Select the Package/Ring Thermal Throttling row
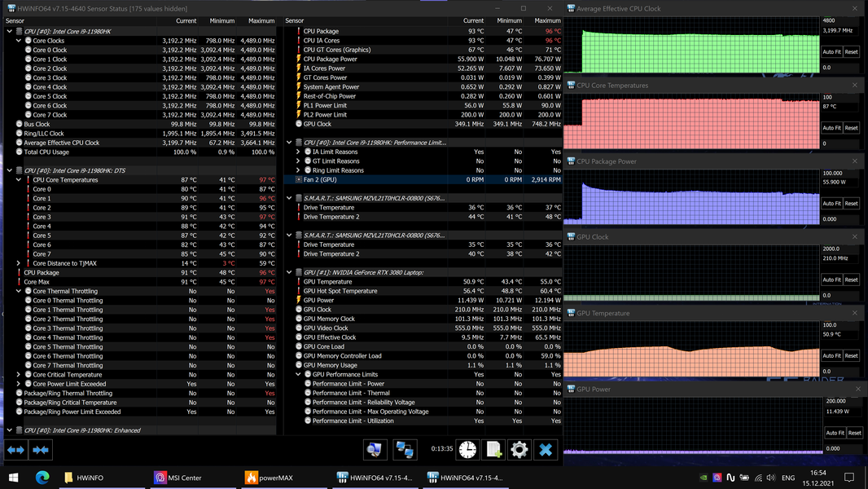 tap(140, 393)
